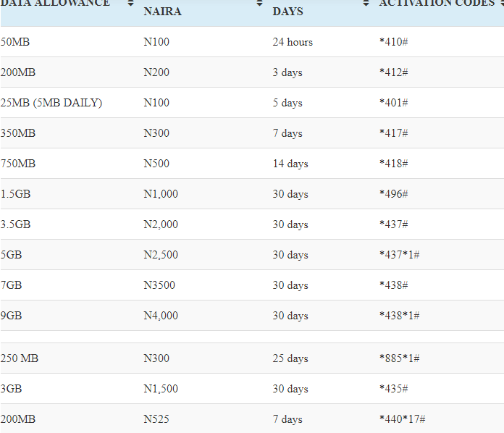Click the N525 price cell
This screenshot has height=433, width=504.
click(157, 419)
